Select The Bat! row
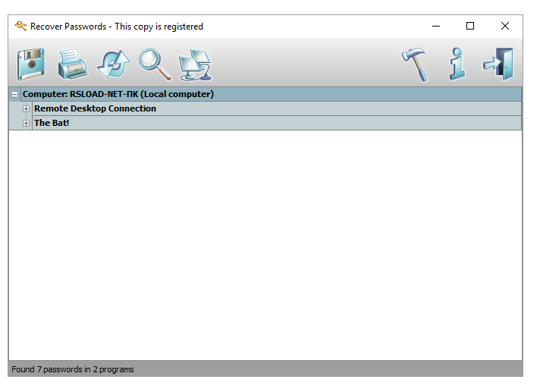This screenshot has width=540, height=392. [x=277, y=123]
